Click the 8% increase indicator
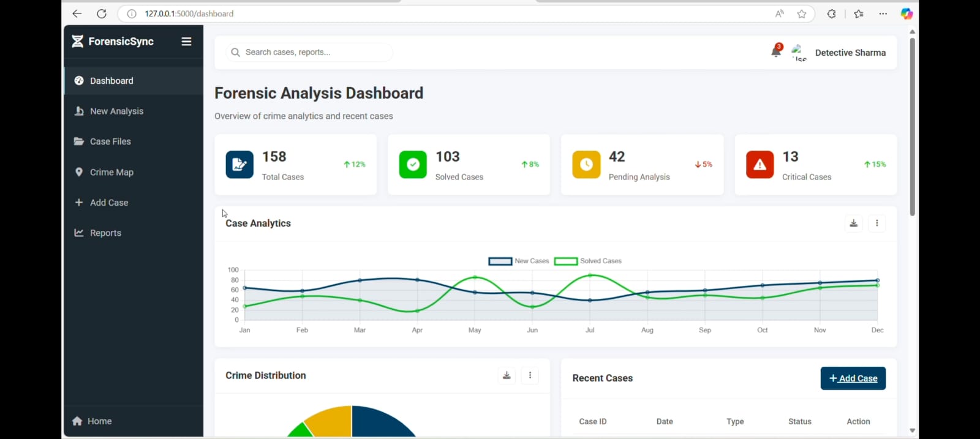 tap(530, 165)
